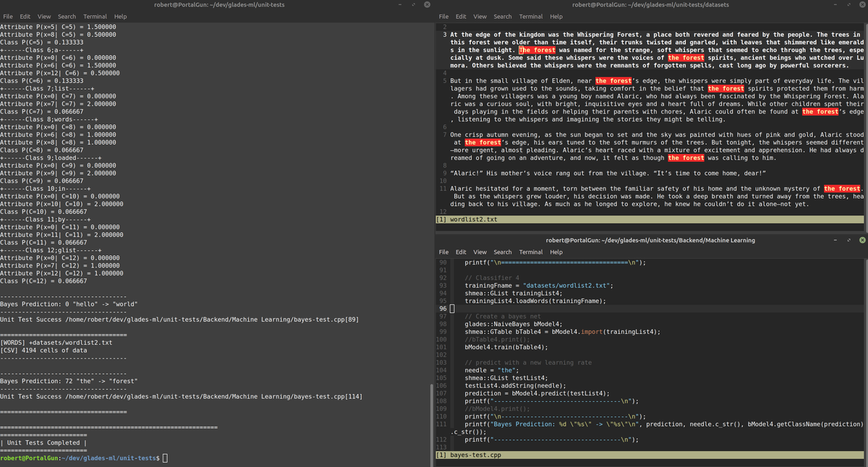Viewport: 868px width, 467px height.
Task: Click Bayes Prediction 'the' -> 'forest' line
Action: point(69,381)
